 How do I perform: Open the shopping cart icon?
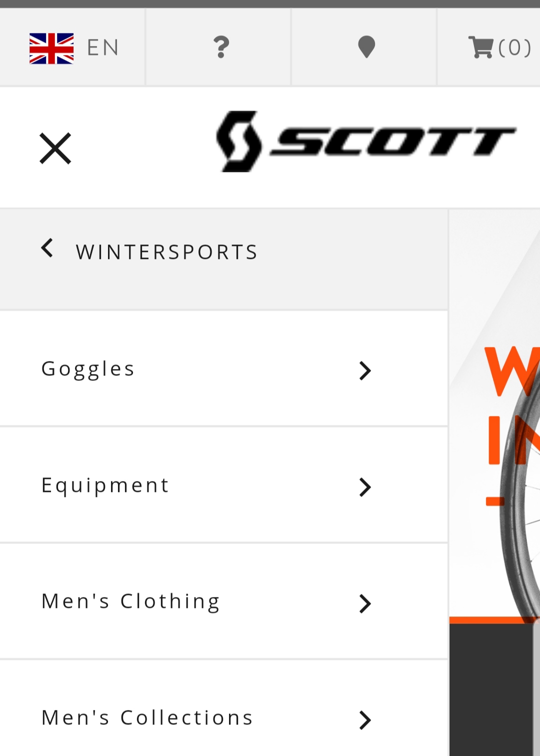click(x=480, y=47)
